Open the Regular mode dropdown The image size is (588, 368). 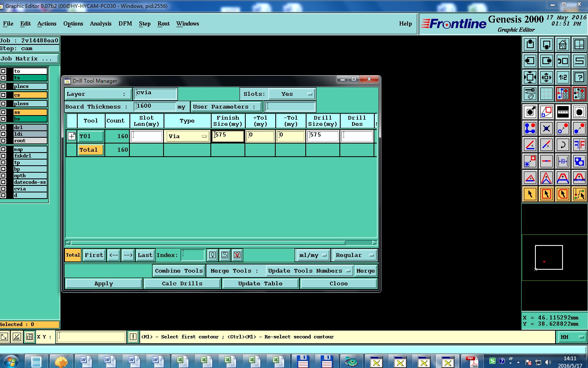pos(354,255)
